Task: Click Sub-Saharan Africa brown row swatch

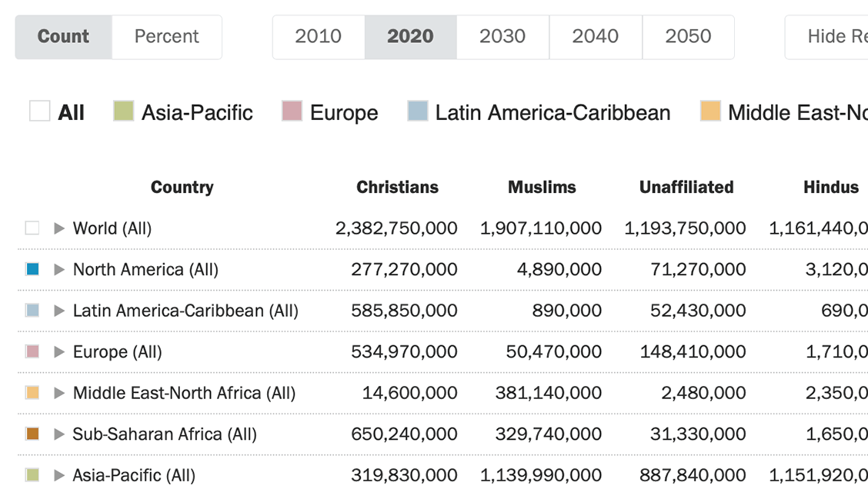Action: click(x=32, y=434)
